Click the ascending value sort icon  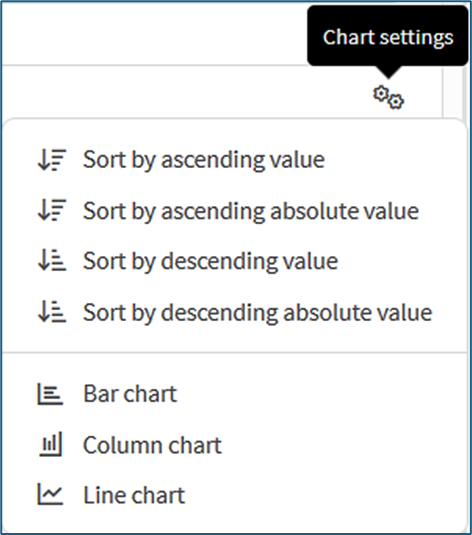pyautogui.click(x=52, y=160)
